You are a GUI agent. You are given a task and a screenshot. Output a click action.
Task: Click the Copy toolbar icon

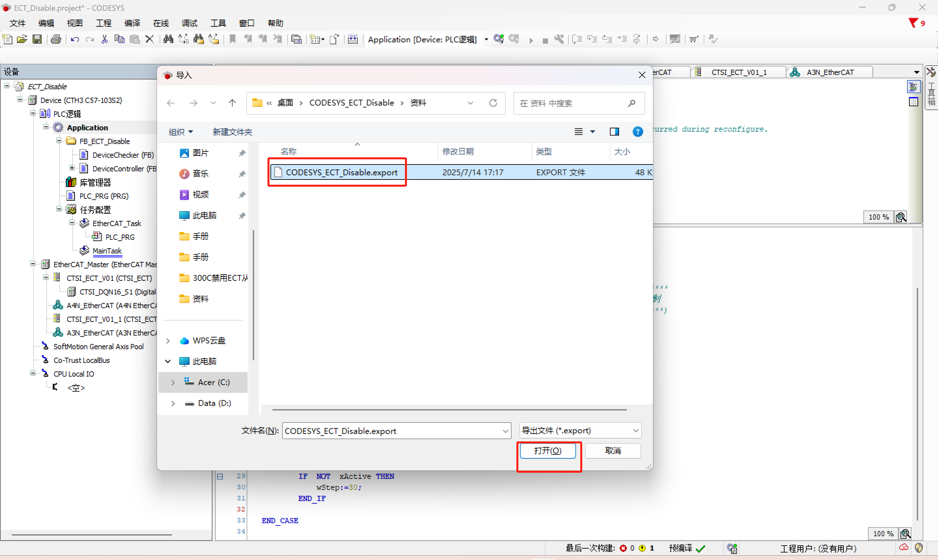119,39
